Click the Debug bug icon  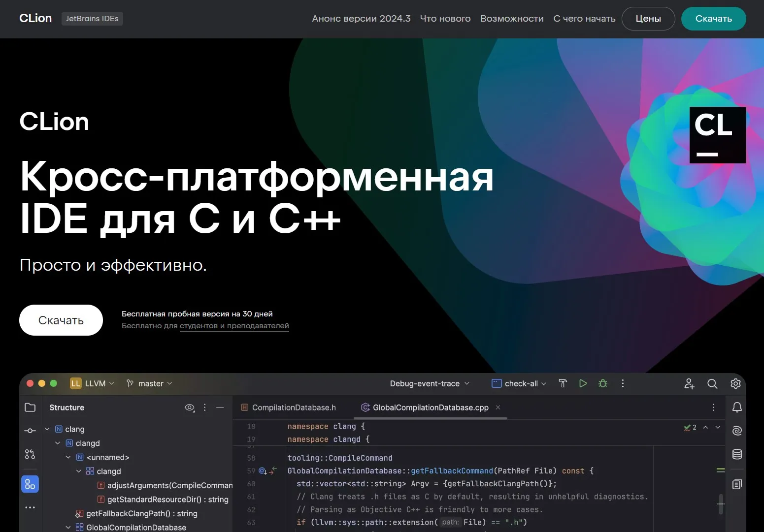click(603, 383)
